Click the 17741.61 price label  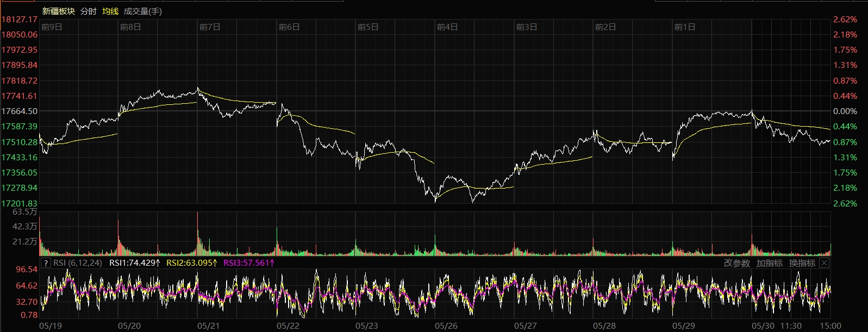[x=20, y=96]
